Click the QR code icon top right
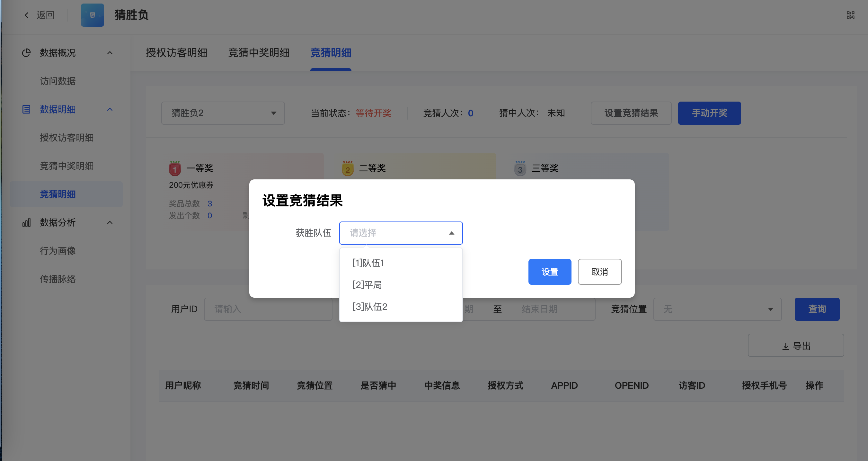Image resolution: width=868 pixels, height=461 pixels. [850, 15]
